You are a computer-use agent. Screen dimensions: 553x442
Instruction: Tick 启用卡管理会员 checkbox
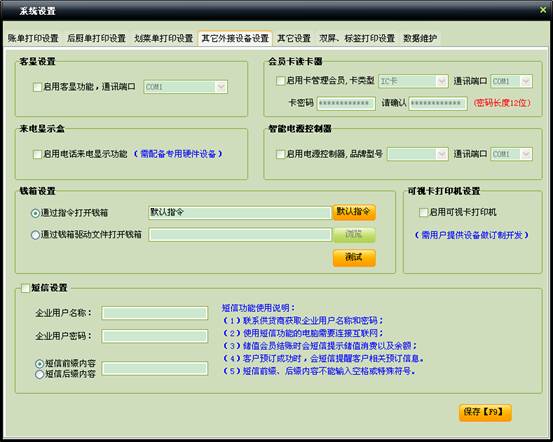280,81
